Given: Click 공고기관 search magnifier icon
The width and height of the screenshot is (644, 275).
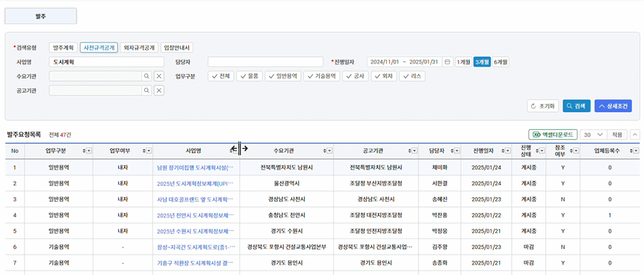Looking at the screenshot, I should 146,90.
